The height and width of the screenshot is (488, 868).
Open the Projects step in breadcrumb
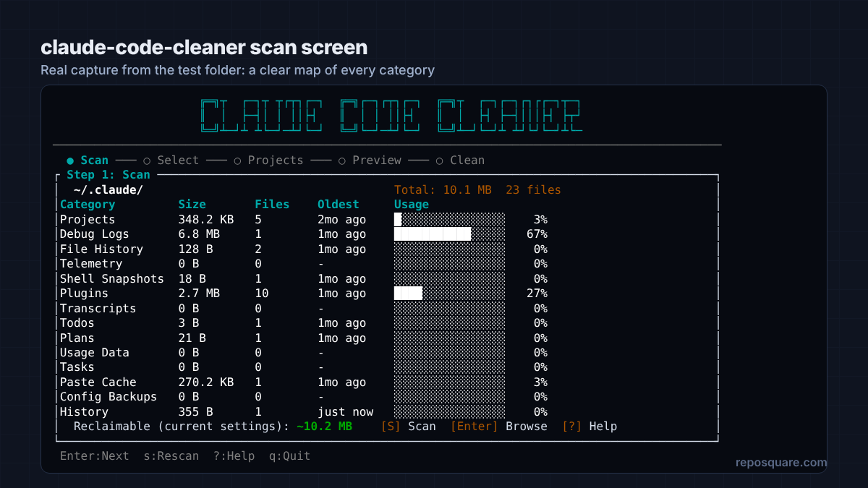(x=268, y=160)
